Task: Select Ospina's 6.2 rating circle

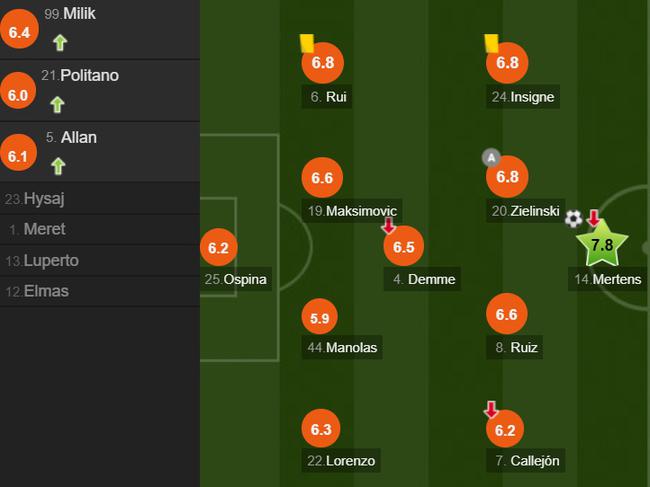Action: [x=220, y=247]
